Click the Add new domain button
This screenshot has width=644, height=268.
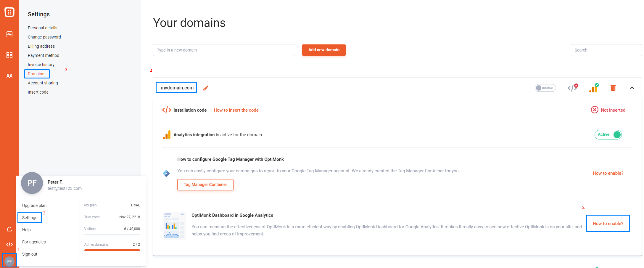click(324, 50)
